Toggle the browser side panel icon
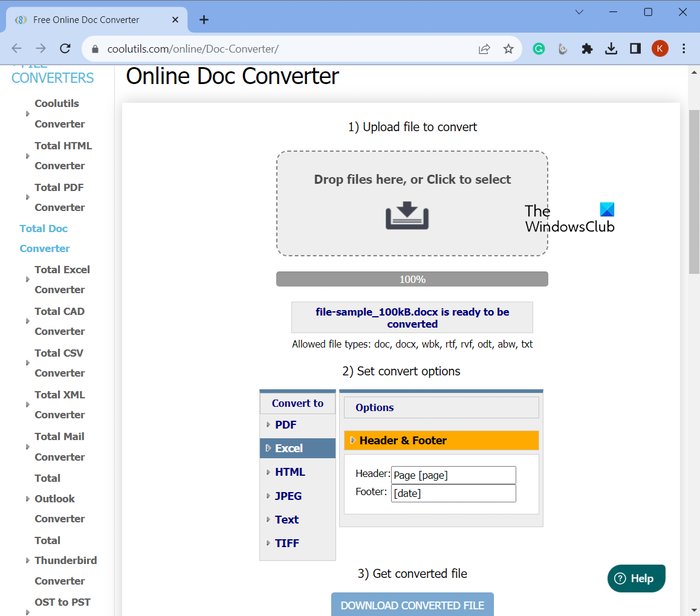The width and height of the screenshot is (700, 616). [x=635, y=49]
